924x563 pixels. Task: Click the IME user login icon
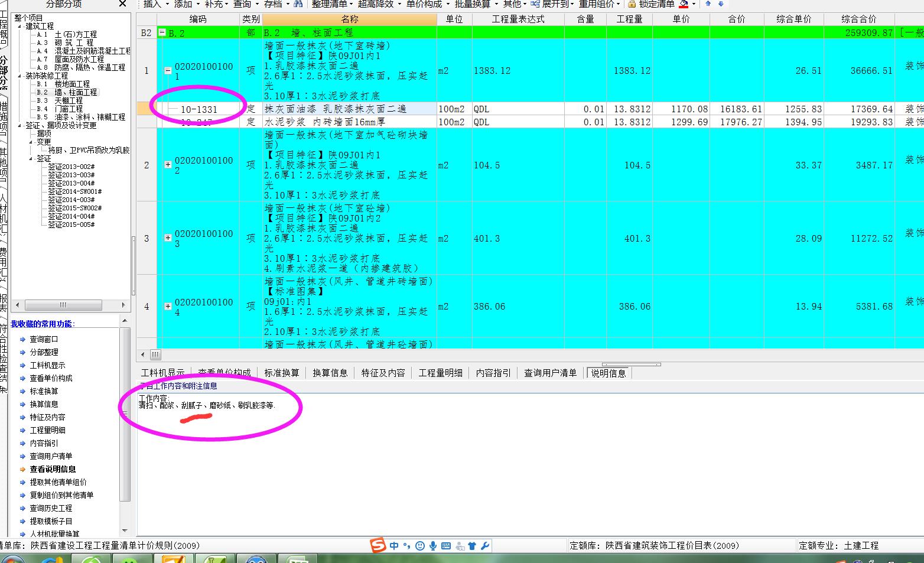tap(459, 546)
